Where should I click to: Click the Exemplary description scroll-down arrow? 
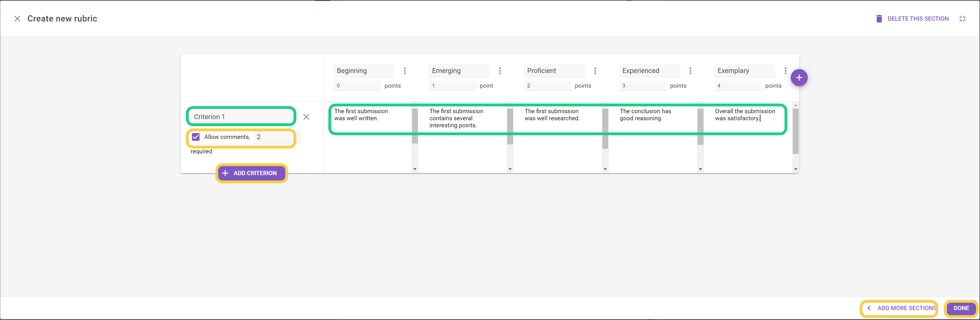tap(796, 169)
